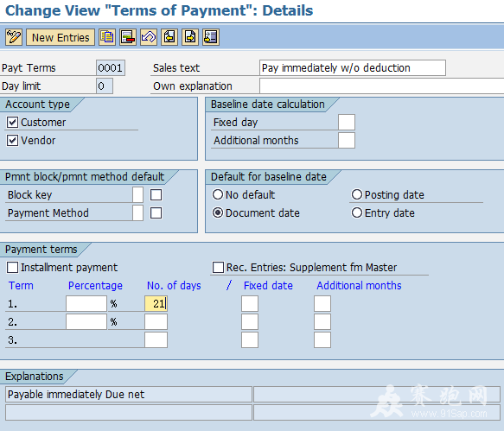Viewport: 504px width, 431px height.
Task: Click the Delete entry icon
Action: coord(128,37)
